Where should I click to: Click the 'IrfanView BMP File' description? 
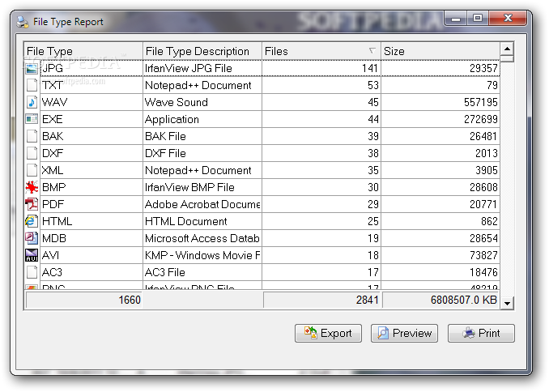(189, 187)
